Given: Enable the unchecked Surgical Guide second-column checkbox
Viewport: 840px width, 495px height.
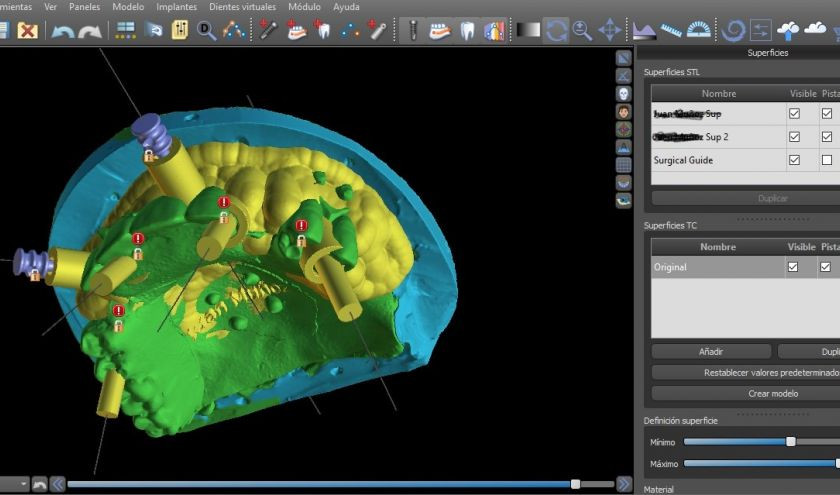Looking at the screenshot, I should click(x=827, y=160).
